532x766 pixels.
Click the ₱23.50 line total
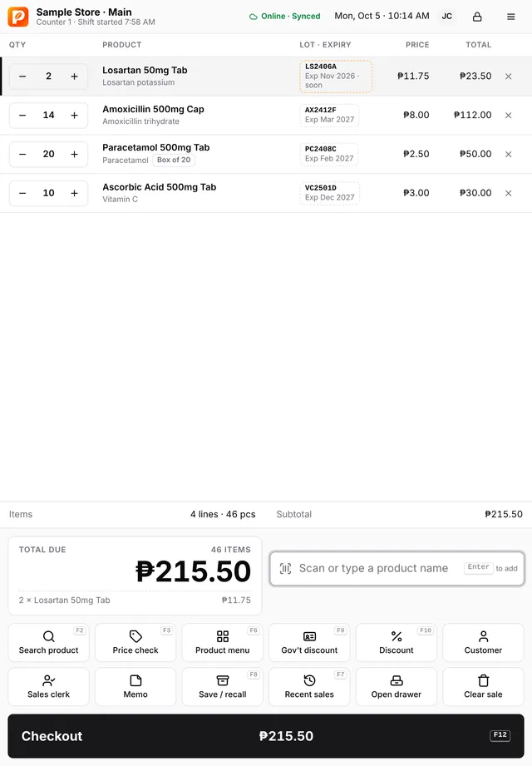tap(475, 77)
